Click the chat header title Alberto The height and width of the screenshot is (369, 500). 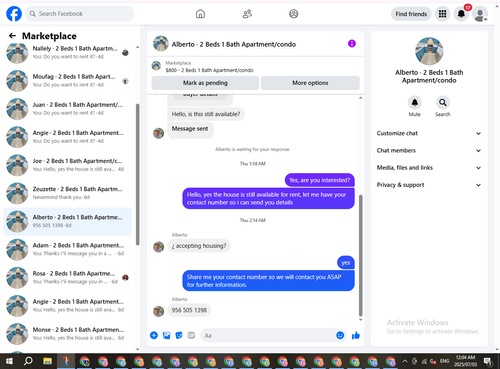pyautogui.click(x=234, y=44)
